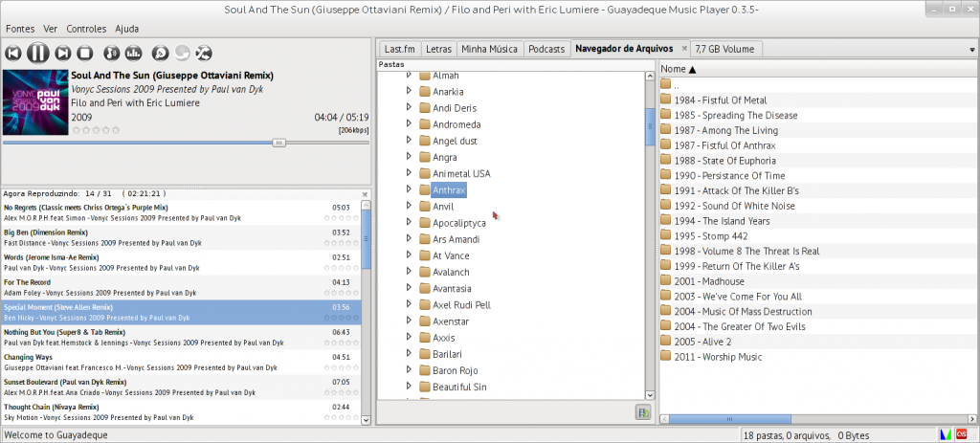
Task: Expand the Axel Rudi Pell folder
Action: (409, 304)
